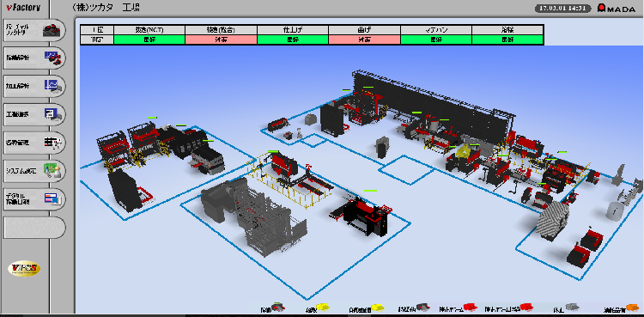The width and height of the screenshot is (644, 317).
Task: Select the third sidebar monitor chart icon
Action: (x=53, y=86)
